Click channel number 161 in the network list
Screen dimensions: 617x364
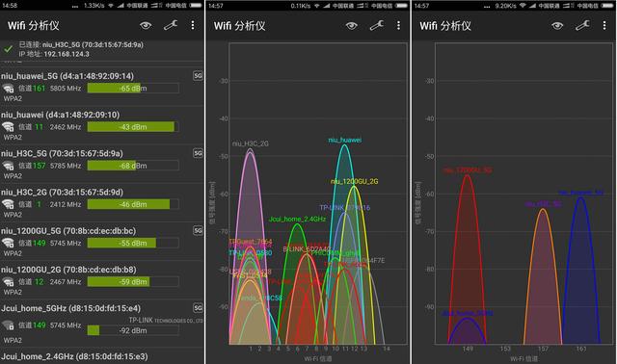pos(39,89)
